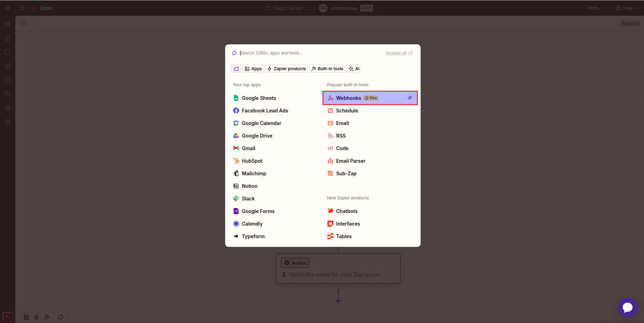This screenshot has height=323, width=644.
Task: Switch to the AI filter tab
Action: (x=354, y=69)
